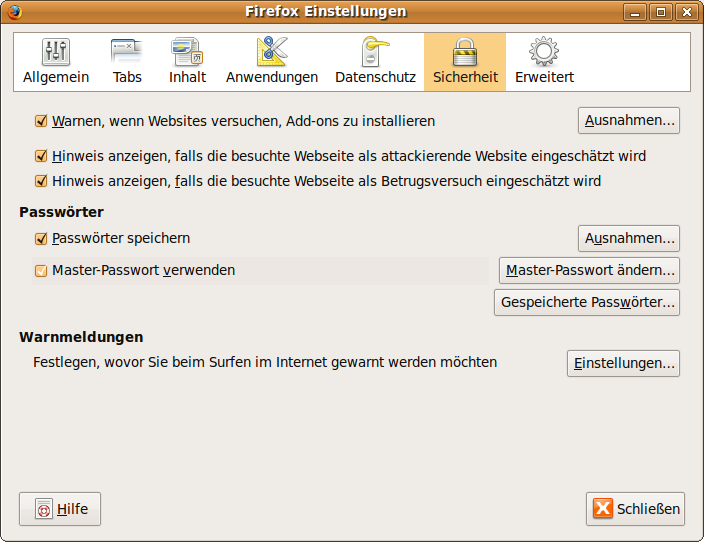
Task: Click the Firefox Einstellungen window title
Action: tap(326, 11)
